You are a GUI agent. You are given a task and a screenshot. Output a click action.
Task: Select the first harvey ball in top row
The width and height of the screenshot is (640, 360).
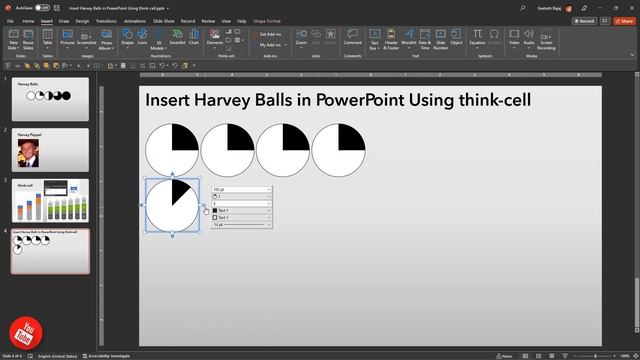[172, 150]
